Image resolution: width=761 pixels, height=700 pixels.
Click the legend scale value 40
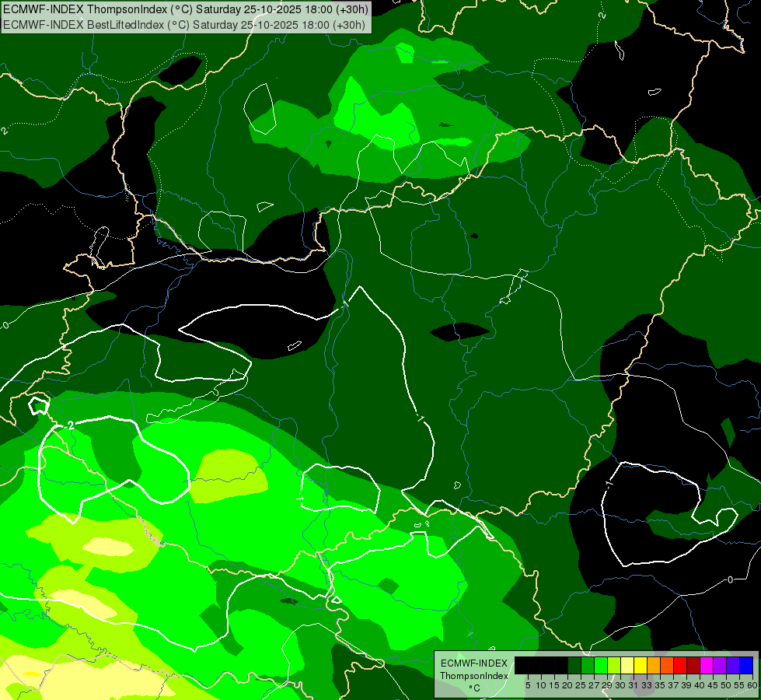point(700,685)
